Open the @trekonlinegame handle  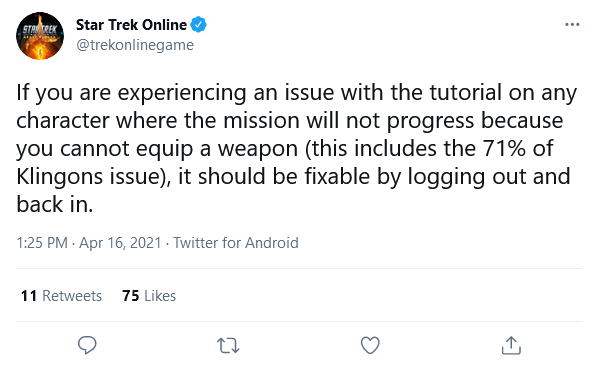pos(135,45)
